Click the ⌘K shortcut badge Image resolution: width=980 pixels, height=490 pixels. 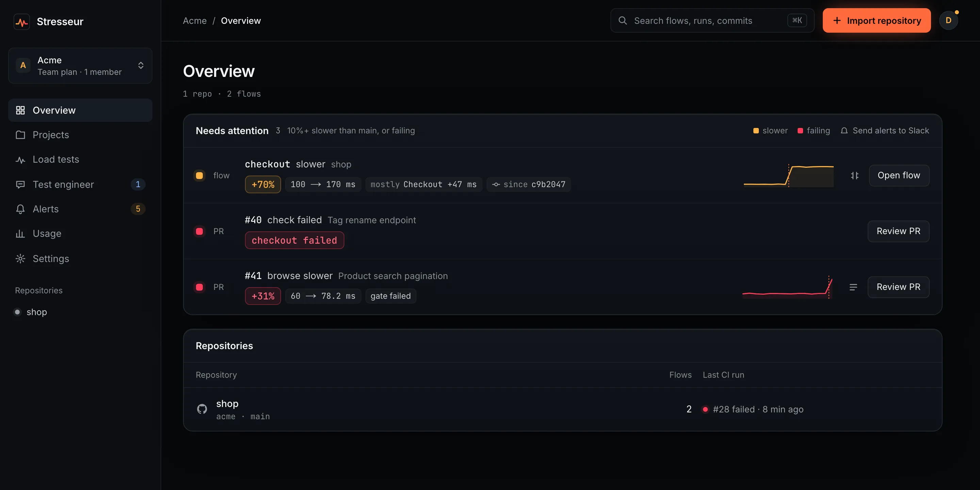pos(797,20)
